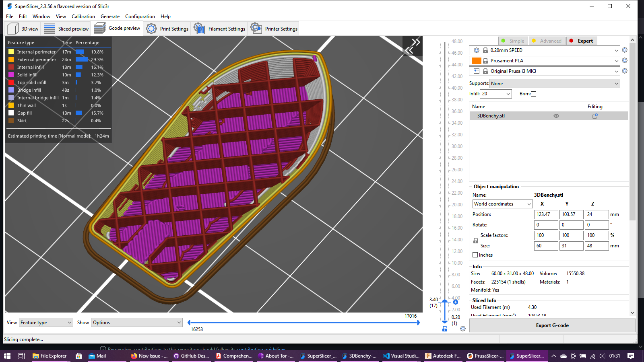Open the Infill percentage dropdown
The image size is (644, 362).
click(496, 94)
